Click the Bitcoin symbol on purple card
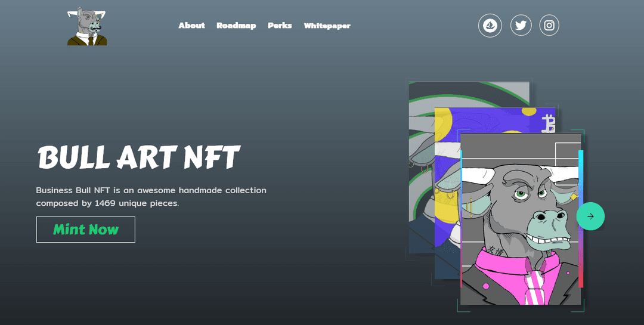 pos(548,124)
